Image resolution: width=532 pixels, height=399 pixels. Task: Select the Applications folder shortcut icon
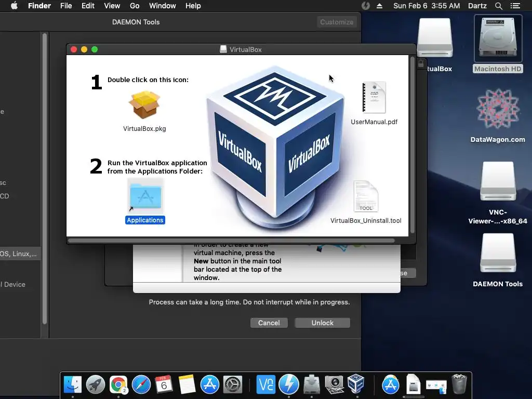(x=145, y=196)
